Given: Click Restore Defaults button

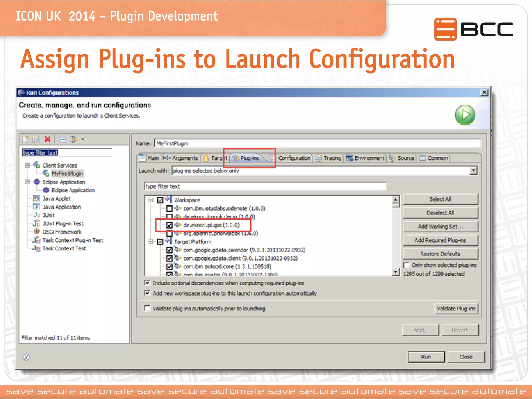Looking at the screenshot, I should pyautogui.click(x=440, y=254).
